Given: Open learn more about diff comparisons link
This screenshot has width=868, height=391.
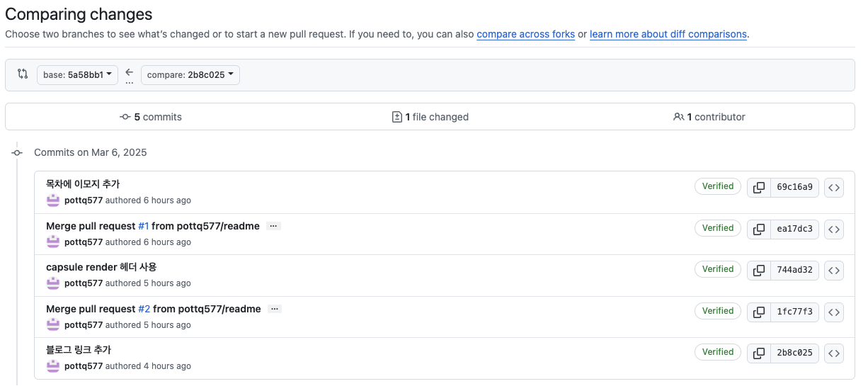Looking at the screenshot, I should pos(668,34).
